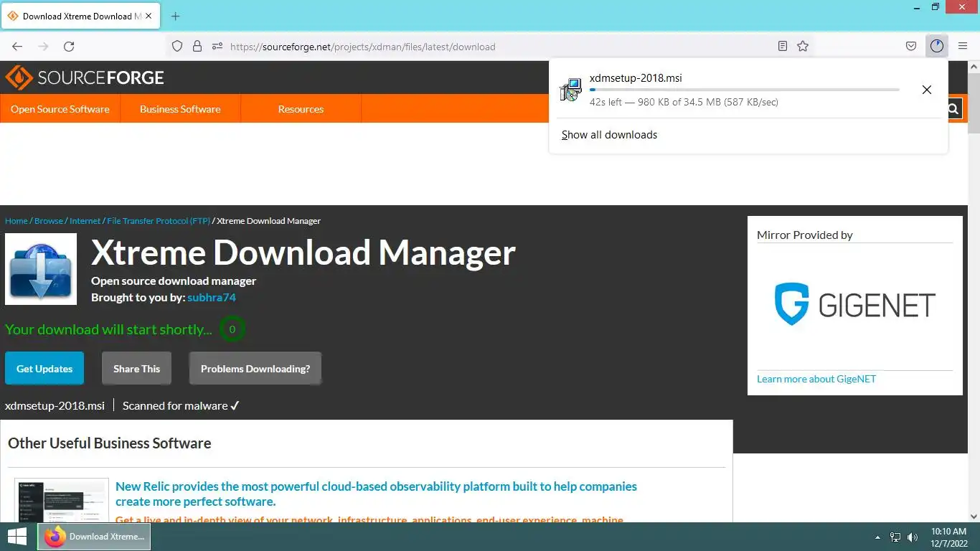Click the xdmsetup-2018.msi filename in downloads panel
The image size is (980, 551).
(x=636, y=78)
